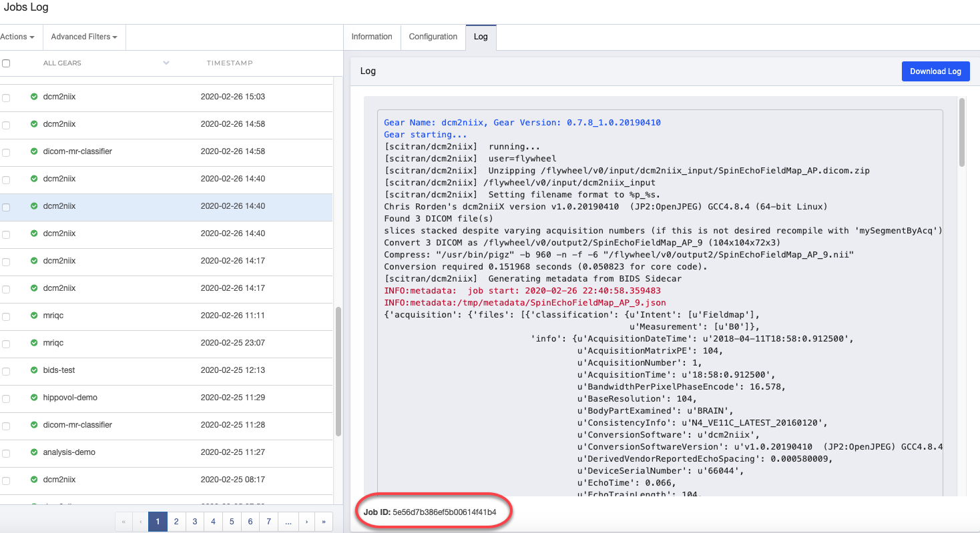Click status icon of analysis-demo job
980x533 pixels.
34,452
